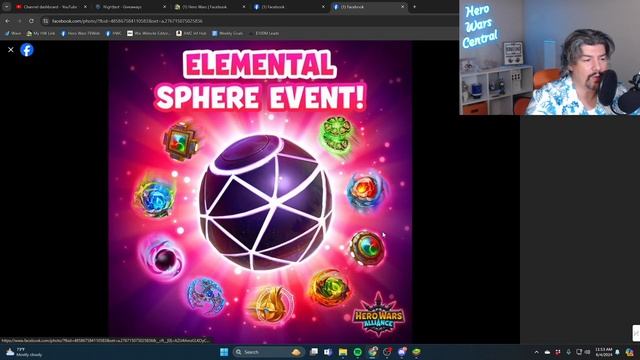Image resolution: width=640 pixels, height=360 pixels.
Task: Reload the Facebook page
Action: click(31, 21)
